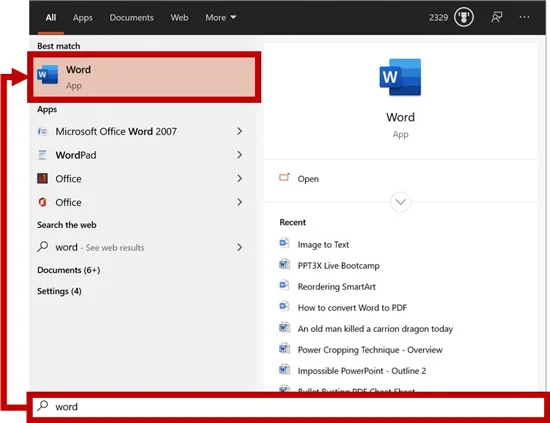This screenshot has height=423, width=550.
Task: Open An old man killed a carrion dragon today
Action: pos(375,329)
